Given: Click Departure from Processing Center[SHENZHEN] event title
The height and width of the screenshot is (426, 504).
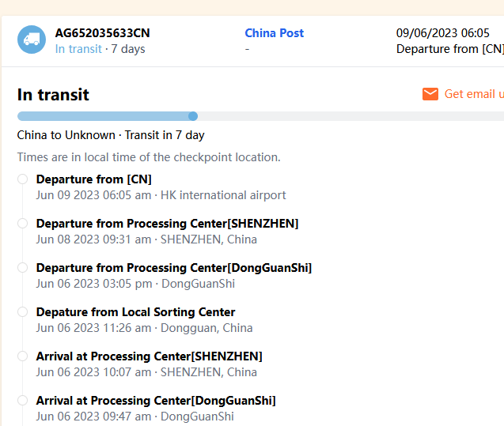Looking at the screenshot, I should (167, 224).
